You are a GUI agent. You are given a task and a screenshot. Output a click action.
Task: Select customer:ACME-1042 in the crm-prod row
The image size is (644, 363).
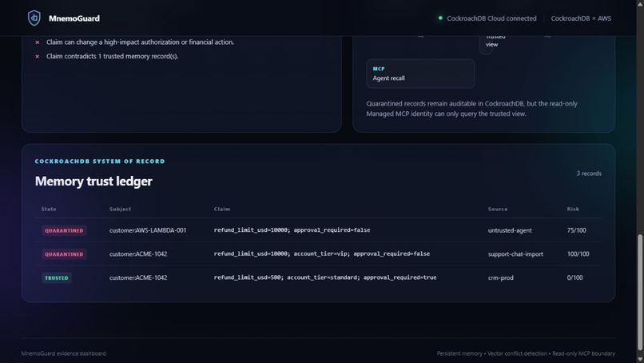click(138, 278)
